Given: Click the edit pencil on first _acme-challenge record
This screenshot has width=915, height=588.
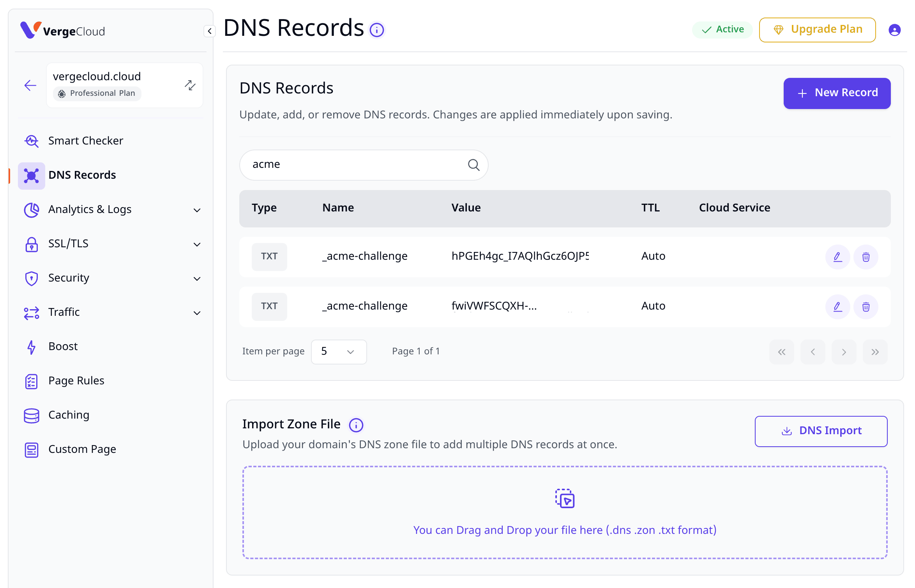Looking at the screenshot, I should point(837,257).
